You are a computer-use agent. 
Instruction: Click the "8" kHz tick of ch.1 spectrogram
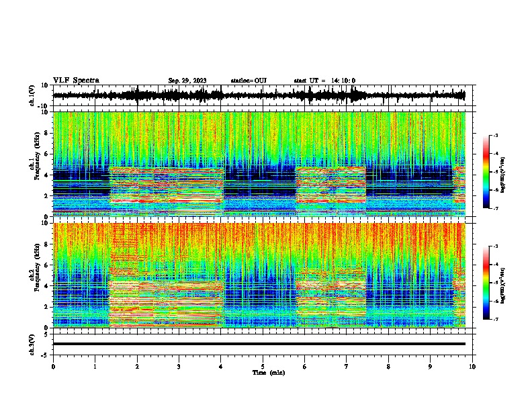coord(47,133)
